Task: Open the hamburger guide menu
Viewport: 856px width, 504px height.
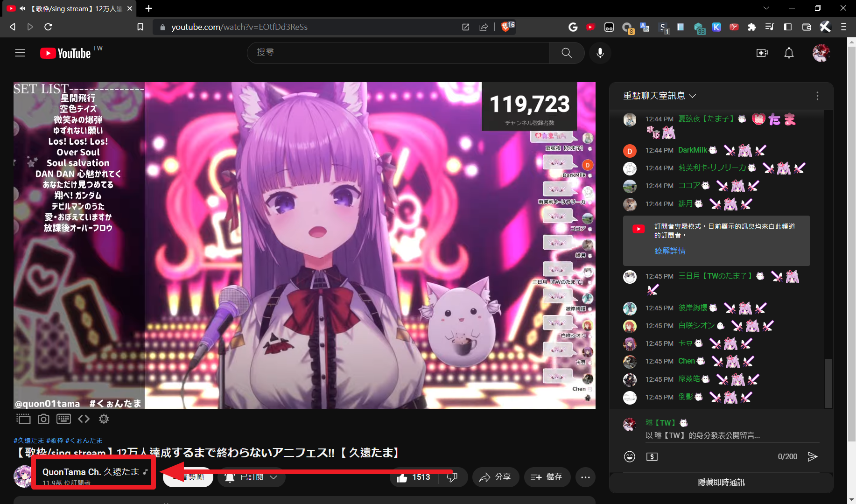Action: 20,53
